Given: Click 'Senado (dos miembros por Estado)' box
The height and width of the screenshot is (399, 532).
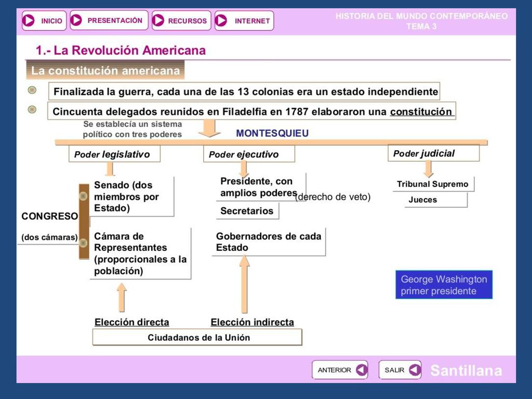Looking at the screenshot, I should coord(131,196).
